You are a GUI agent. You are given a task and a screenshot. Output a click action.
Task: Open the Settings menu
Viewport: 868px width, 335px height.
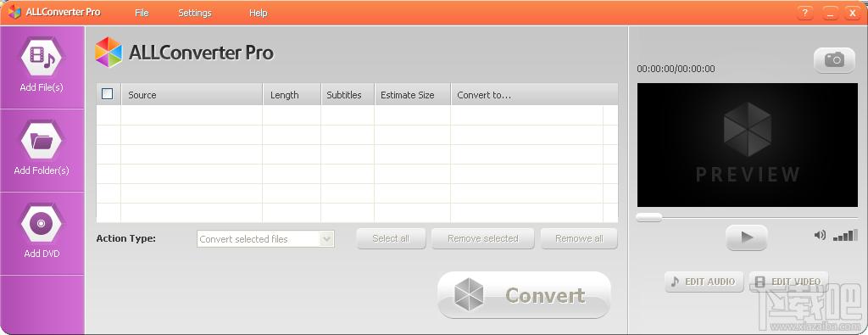195,13
